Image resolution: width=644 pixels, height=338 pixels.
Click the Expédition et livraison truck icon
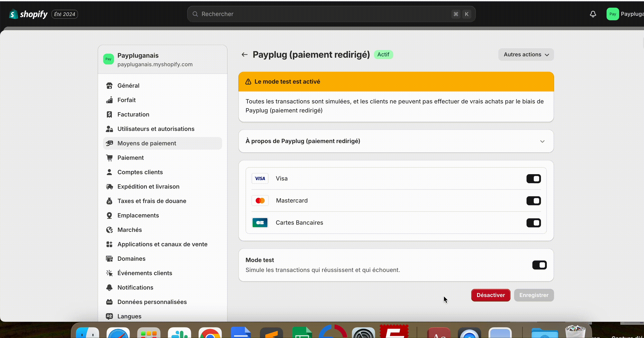(x=109, y=187)
